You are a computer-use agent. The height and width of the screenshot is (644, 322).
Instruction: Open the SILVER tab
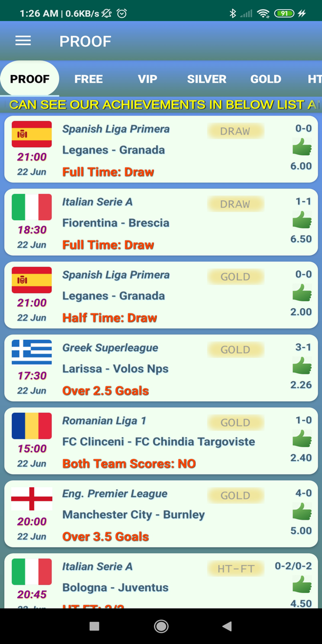pyautogui.click(x=206, y=79)
